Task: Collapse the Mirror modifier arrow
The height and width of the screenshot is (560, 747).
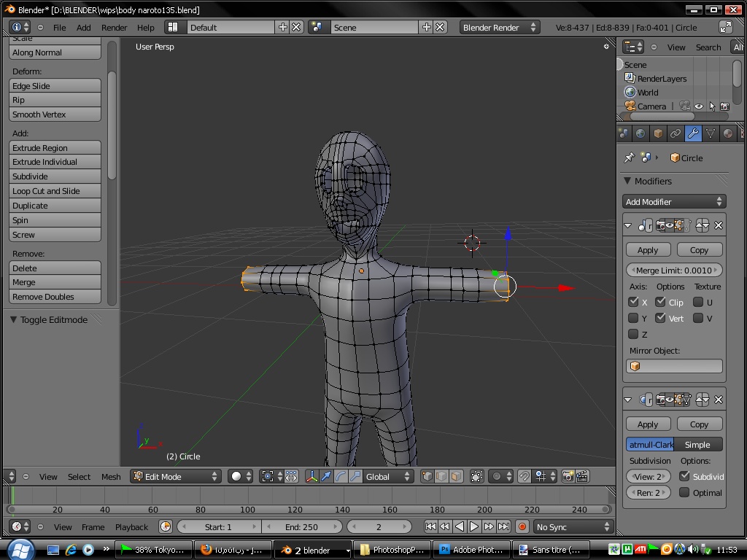Action: pyautogui.click(x=628, y=226)
